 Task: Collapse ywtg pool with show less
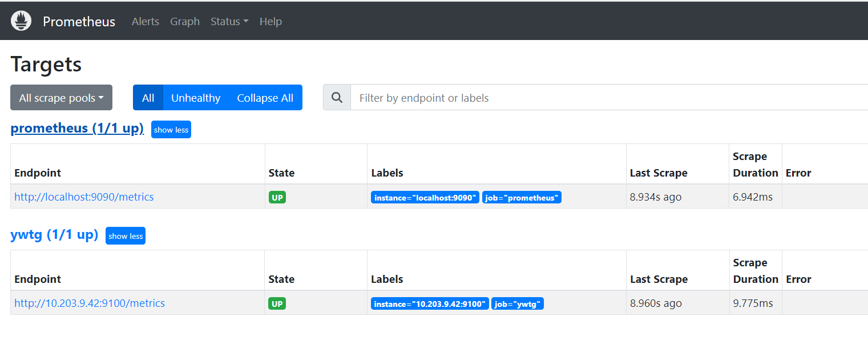point(126,236)
